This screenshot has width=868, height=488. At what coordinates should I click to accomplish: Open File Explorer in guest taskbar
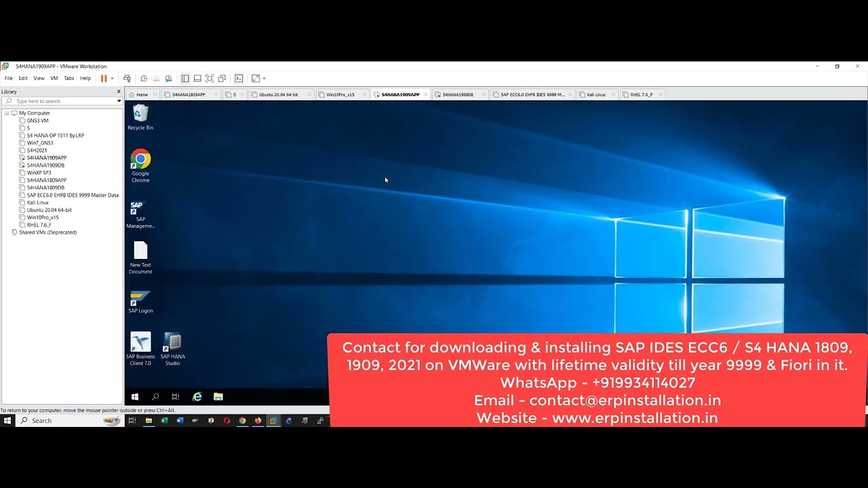click(218, 396)
